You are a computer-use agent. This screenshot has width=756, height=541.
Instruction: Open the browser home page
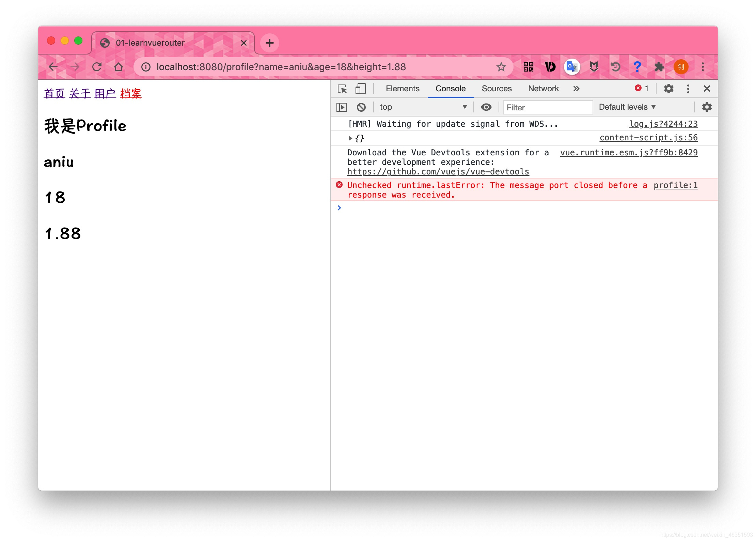(x=119, y=67)
